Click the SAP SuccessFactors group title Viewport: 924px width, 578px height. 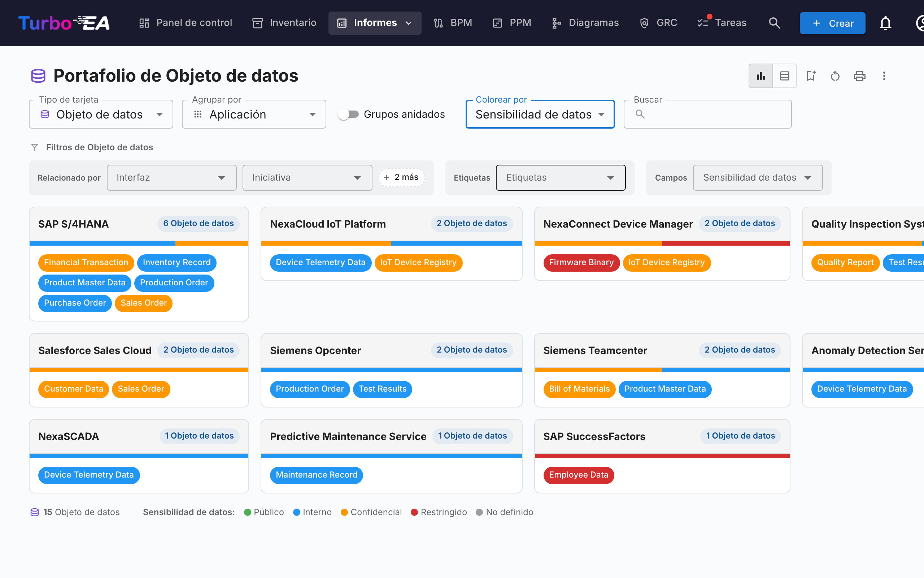pos(594,436)
